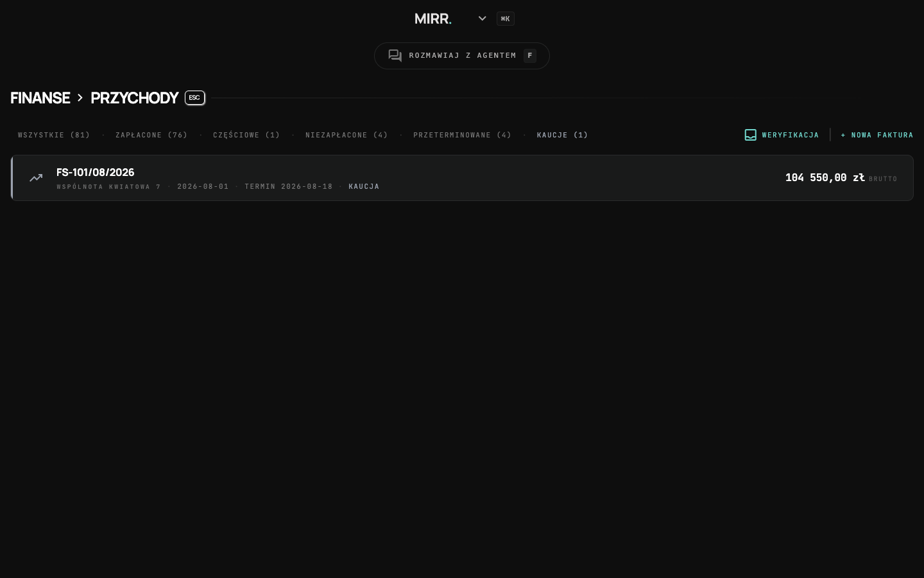Select the Kaucje (1) tab
924x578 pixels.
click(562, 135)
